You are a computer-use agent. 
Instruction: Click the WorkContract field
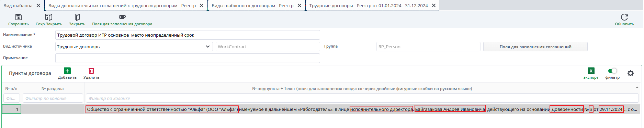pos(268,47)
